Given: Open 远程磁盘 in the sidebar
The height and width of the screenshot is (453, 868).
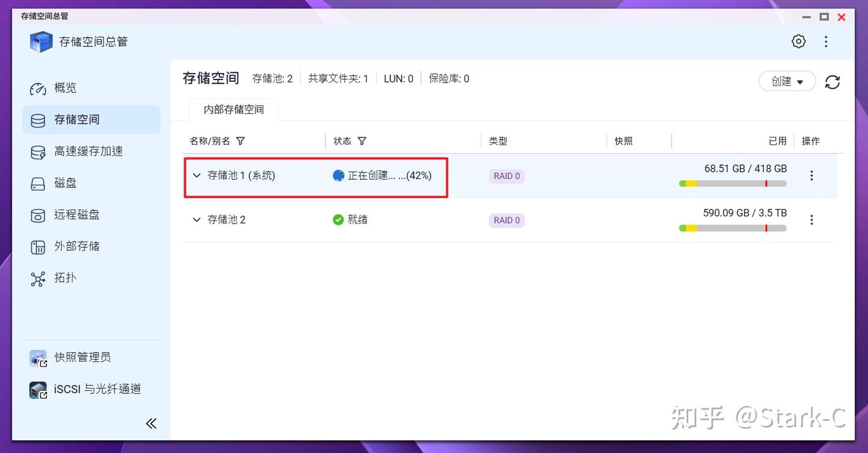Looking at the screenshot, I should pyautogui.click(x=92, y=214).
